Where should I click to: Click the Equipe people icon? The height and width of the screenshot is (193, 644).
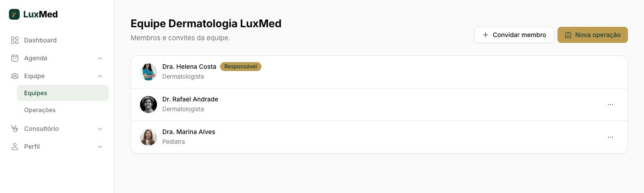[x=15, y=76]
